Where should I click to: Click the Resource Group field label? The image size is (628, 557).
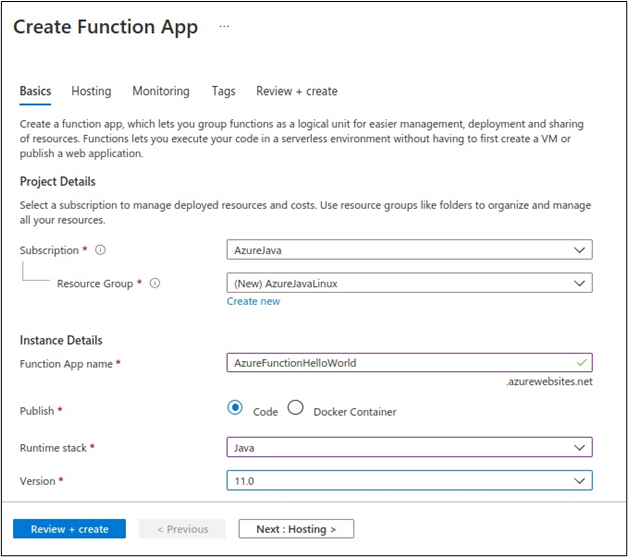[95, 284]
